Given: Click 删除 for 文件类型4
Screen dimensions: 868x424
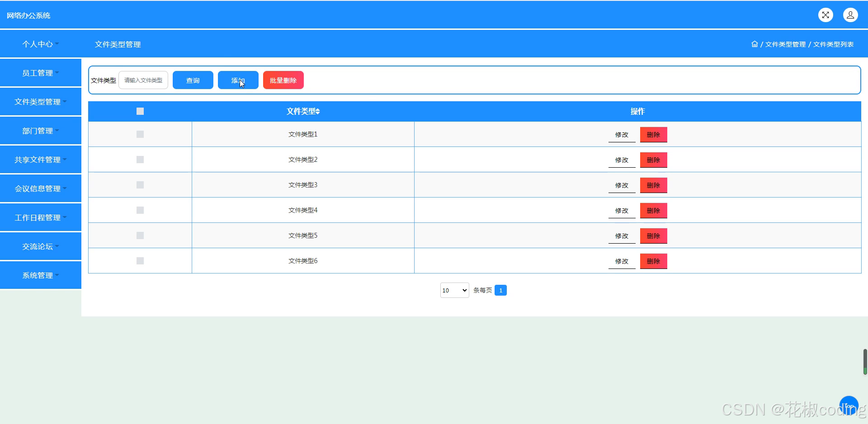Looking at the screenshot, I should 654,211.
